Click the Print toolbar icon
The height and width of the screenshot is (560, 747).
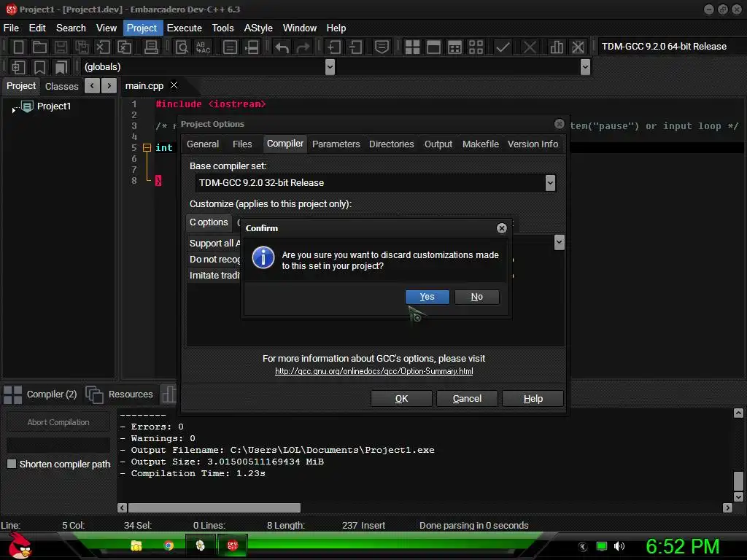click(151, 47)
